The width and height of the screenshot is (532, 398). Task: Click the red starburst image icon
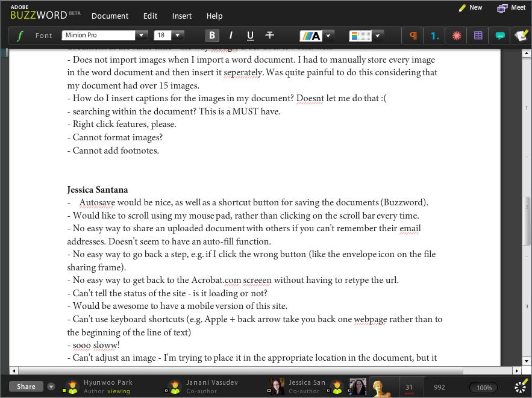coord(456,36)
